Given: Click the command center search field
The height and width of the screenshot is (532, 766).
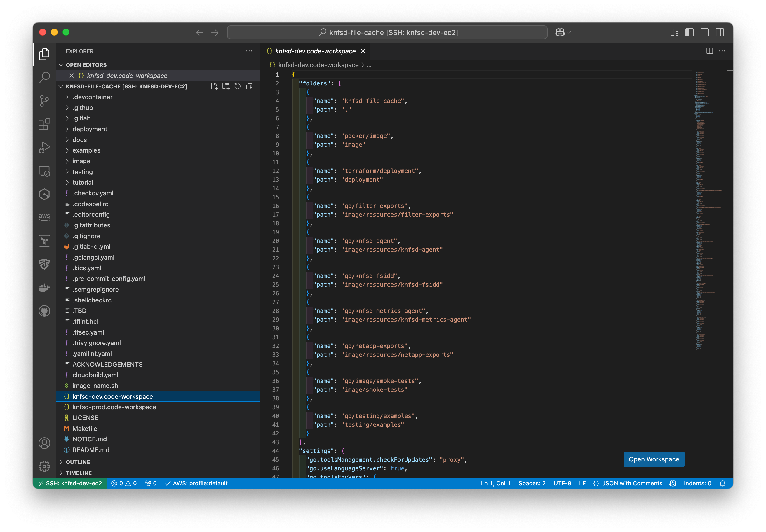Looking at the screenshot, I should point(387,32).
